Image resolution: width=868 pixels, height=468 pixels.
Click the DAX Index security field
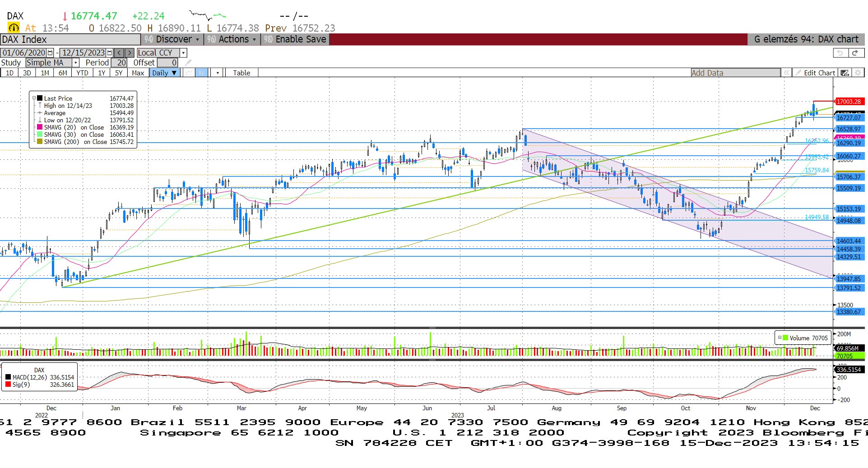[70, 39]
